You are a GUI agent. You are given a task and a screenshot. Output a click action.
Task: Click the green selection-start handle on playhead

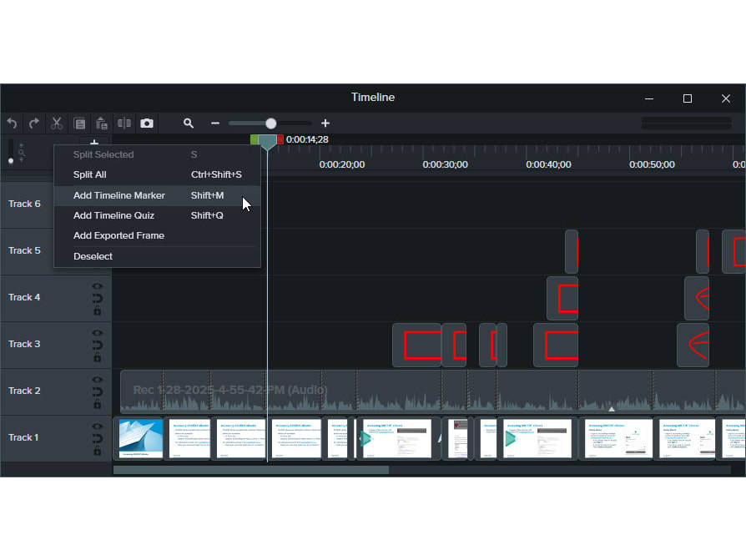coord(255,139)
